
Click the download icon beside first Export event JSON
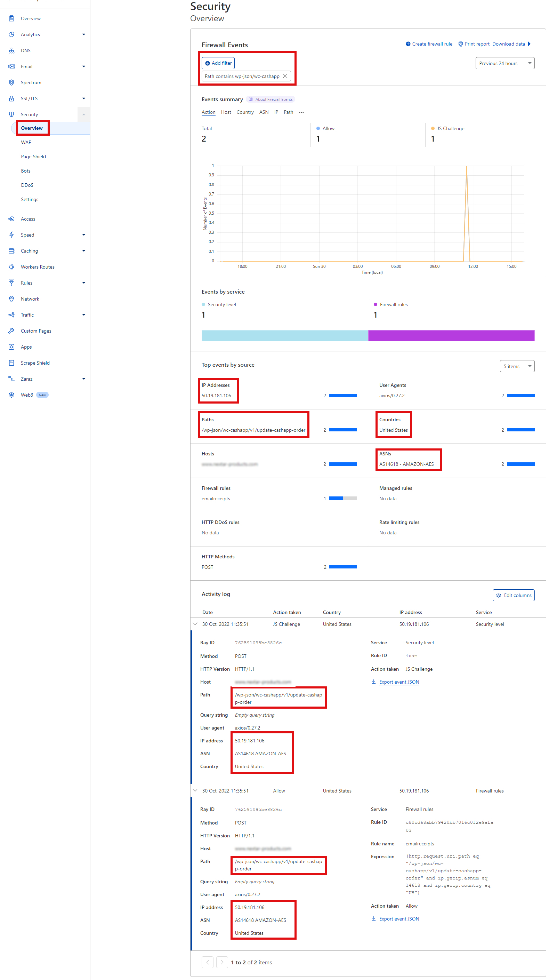(373, 682)
